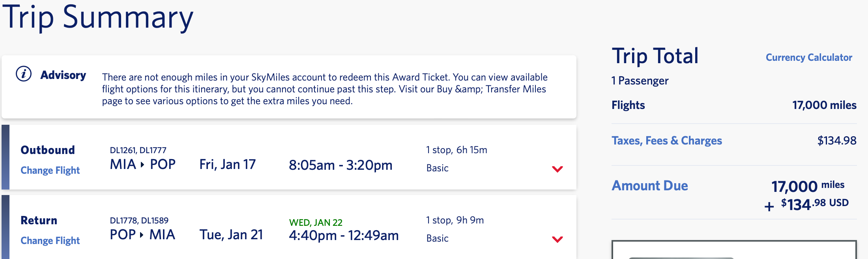
Task: Click the 1 Passenger label
Action: (x=640, y=81)
